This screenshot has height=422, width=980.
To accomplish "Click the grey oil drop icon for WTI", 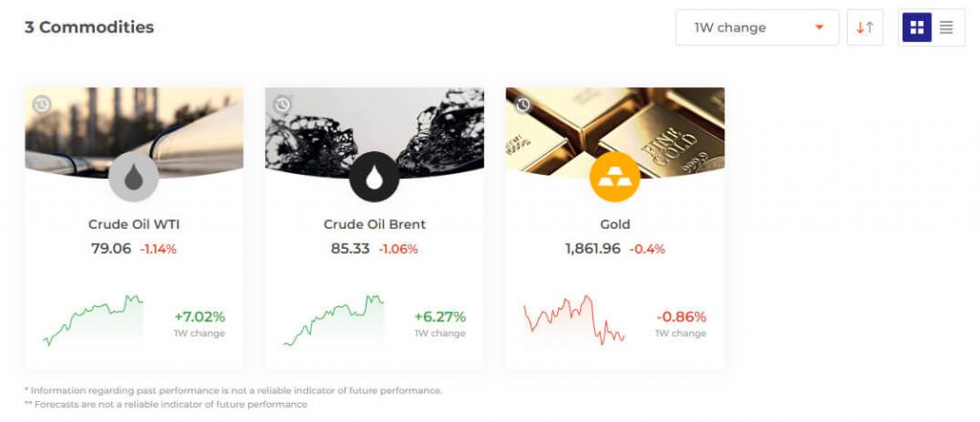I will click(x=134, y=177).
